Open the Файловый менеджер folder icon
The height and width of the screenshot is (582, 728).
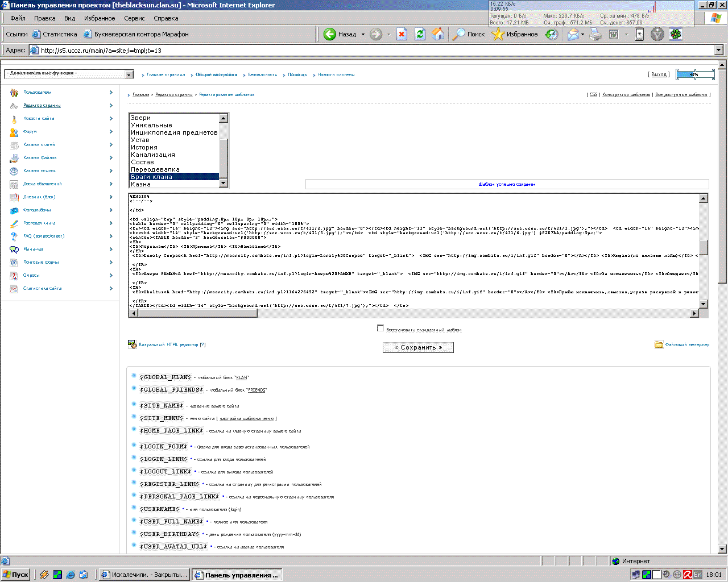659,344
